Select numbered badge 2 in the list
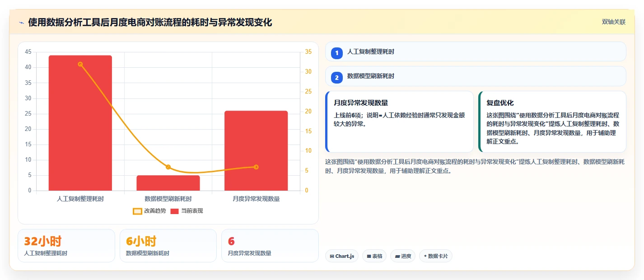 point(337,78)
